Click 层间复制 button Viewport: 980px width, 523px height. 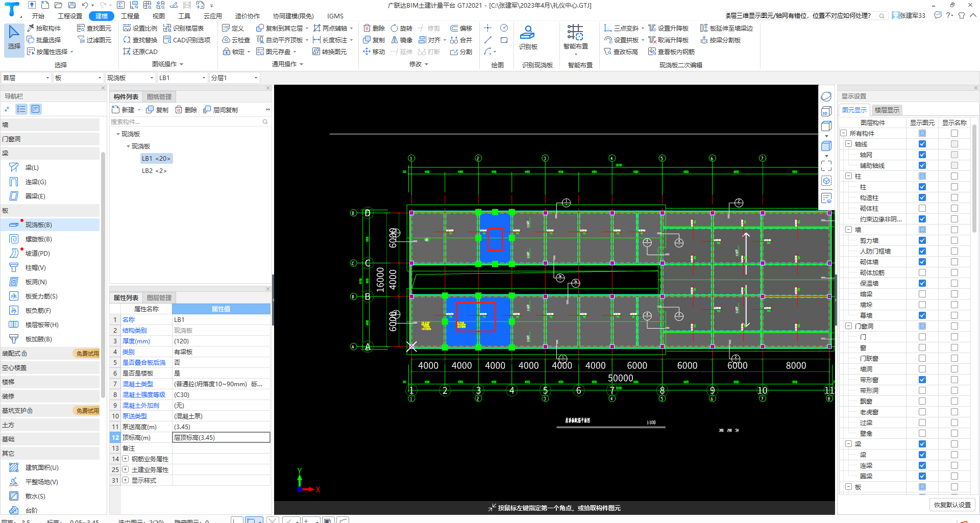(x=220, y=110)
